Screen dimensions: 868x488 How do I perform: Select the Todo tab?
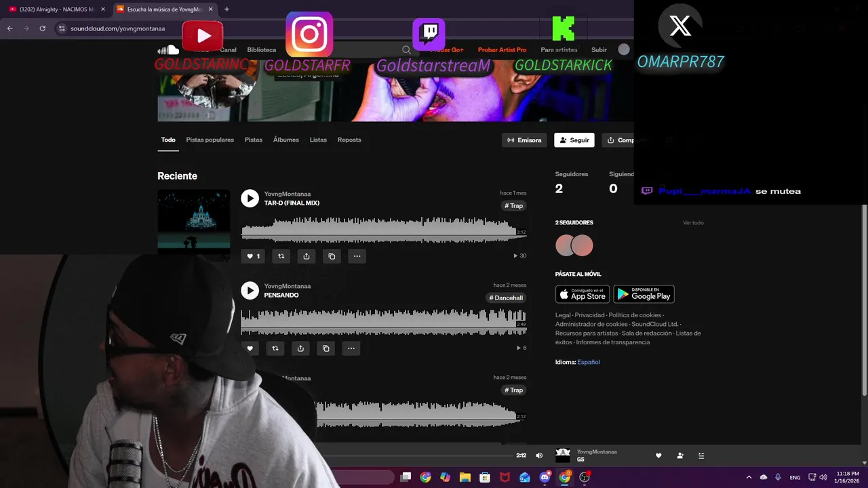click(168, 140)
